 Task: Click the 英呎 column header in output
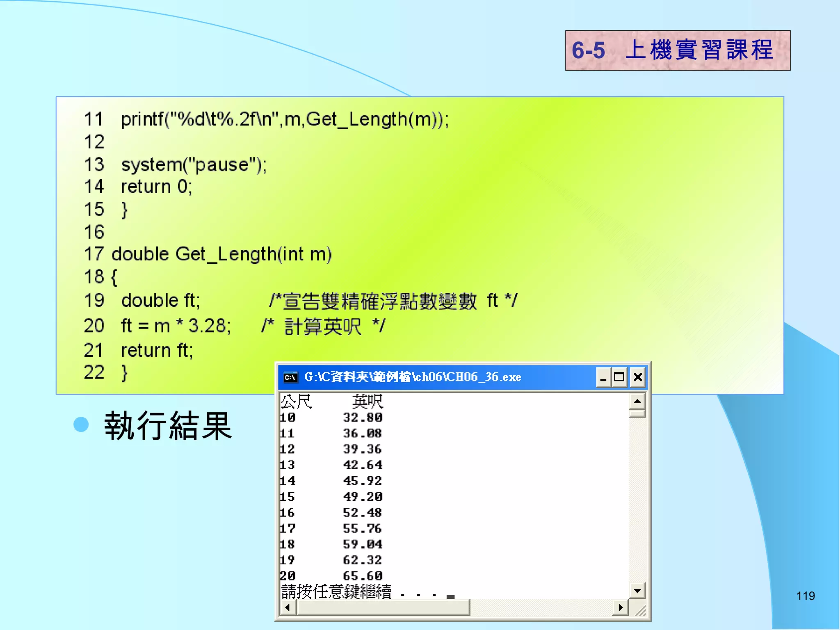[x=367, y=402]
